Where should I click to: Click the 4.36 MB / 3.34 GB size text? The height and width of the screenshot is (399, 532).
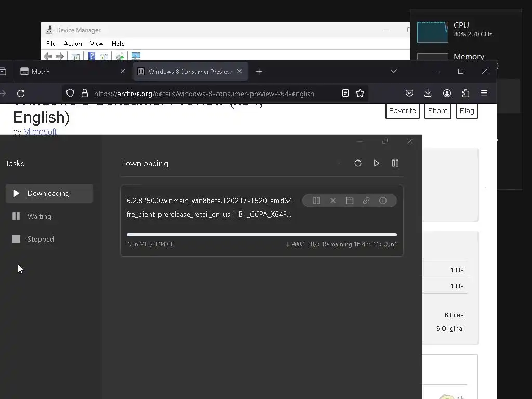pyautogui.click(x=150, y=244)
